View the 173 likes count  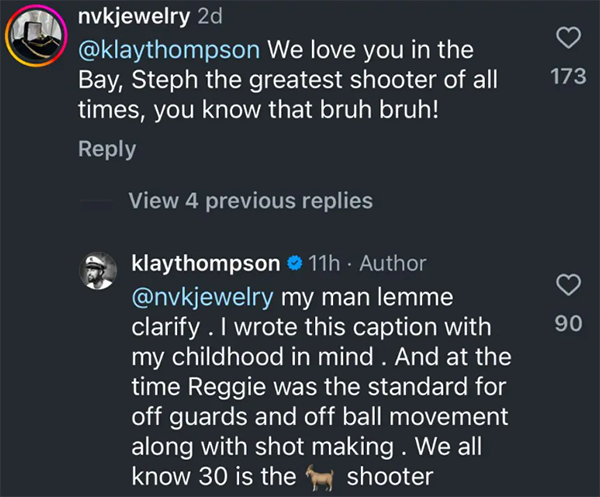tap(568, 76)
